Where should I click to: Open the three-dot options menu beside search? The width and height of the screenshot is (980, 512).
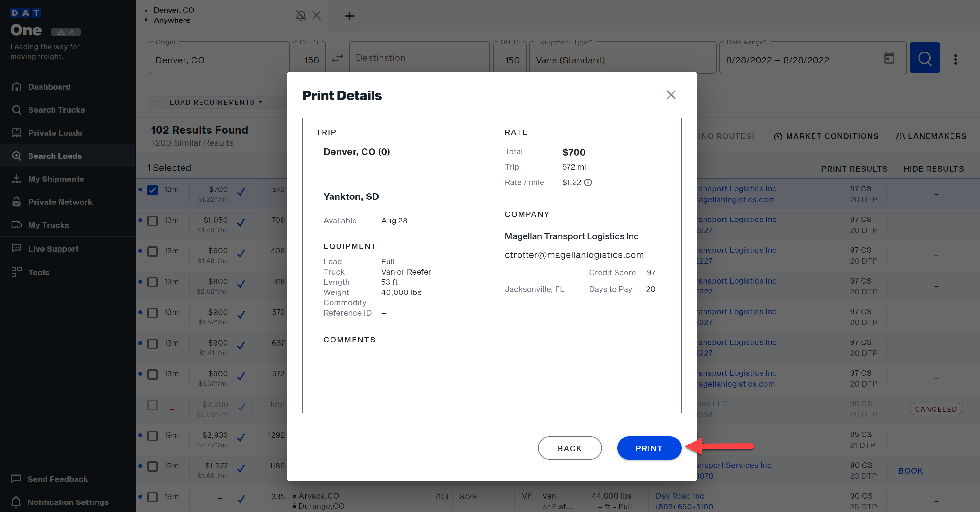pyautogui.click(x=956, y=59)
